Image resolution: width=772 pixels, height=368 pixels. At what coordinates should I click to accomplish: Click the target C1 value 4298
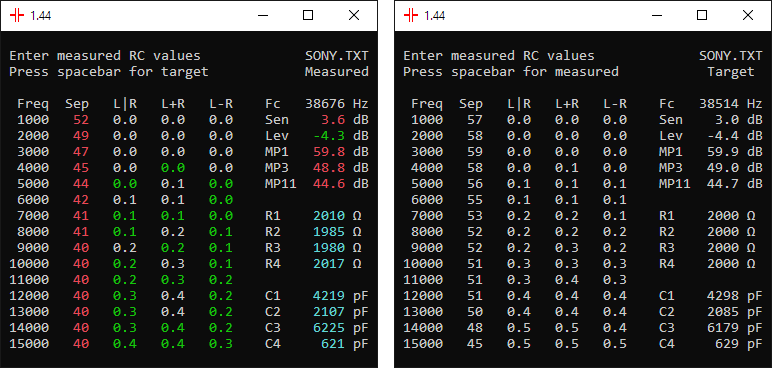point(723,296)
